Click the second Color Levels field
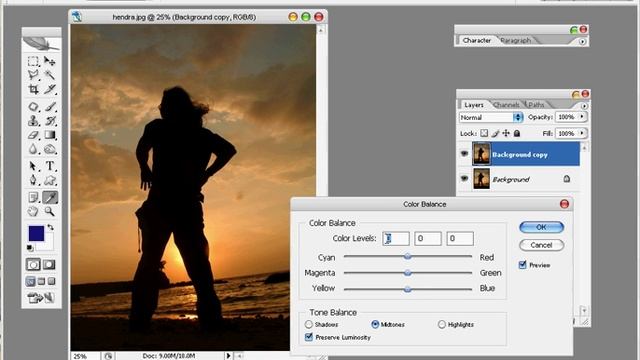This screenshot has width=640, height=360. click(428, 238)
